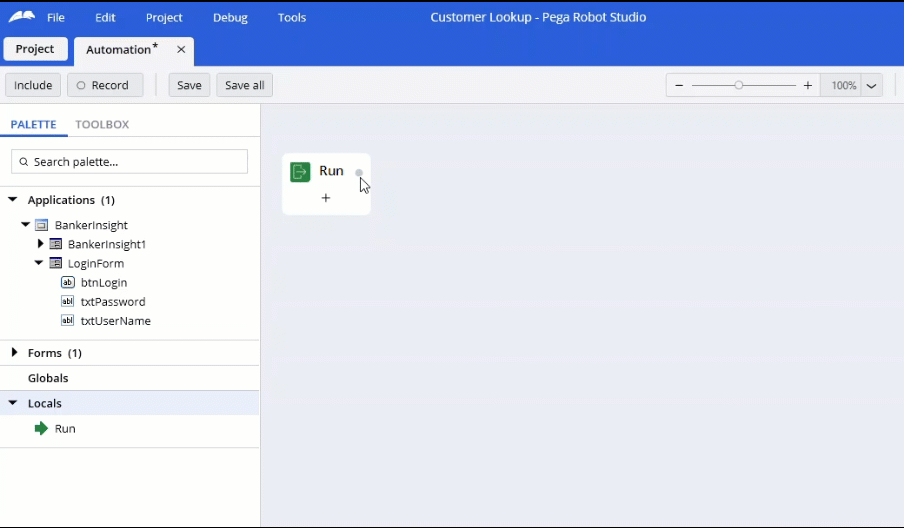
Task: Click the Locals header text
Action: click(44, 403)
